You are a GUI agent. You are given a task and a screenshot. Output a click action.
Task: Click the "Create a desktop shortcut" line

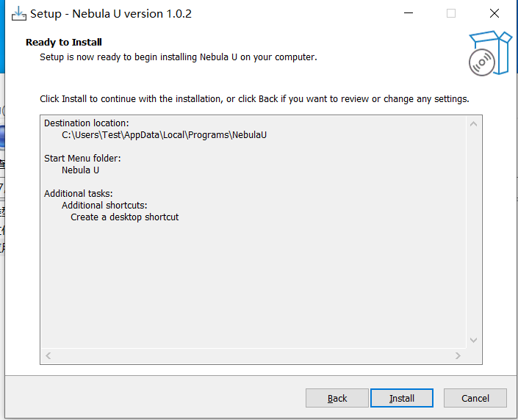125,217
